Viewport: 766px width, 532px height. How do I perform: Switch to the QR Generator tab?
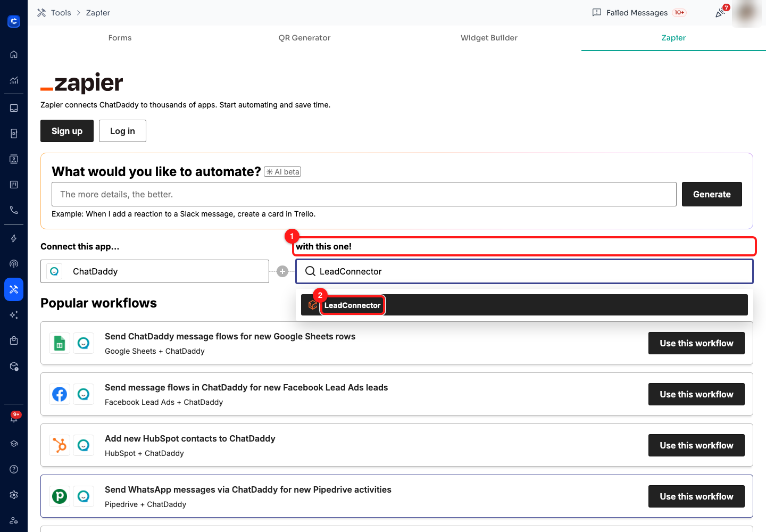(304, 38)
